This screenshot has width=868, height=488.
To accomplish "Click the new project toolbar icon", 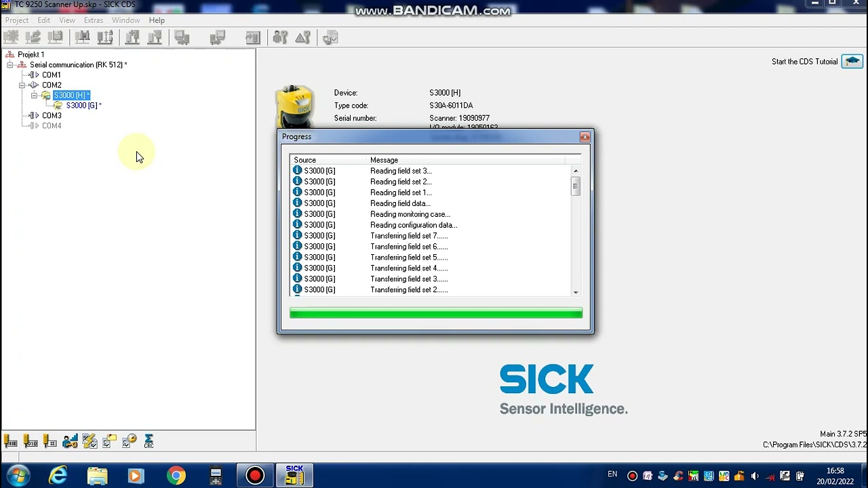I will coord(11,38).
